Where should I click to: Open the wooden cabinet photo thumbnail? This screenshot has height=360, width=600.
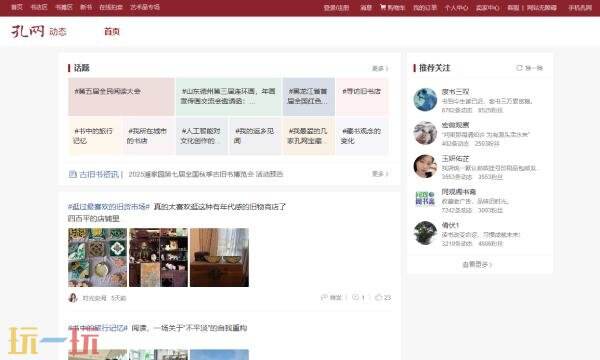[x=219, y=257]
